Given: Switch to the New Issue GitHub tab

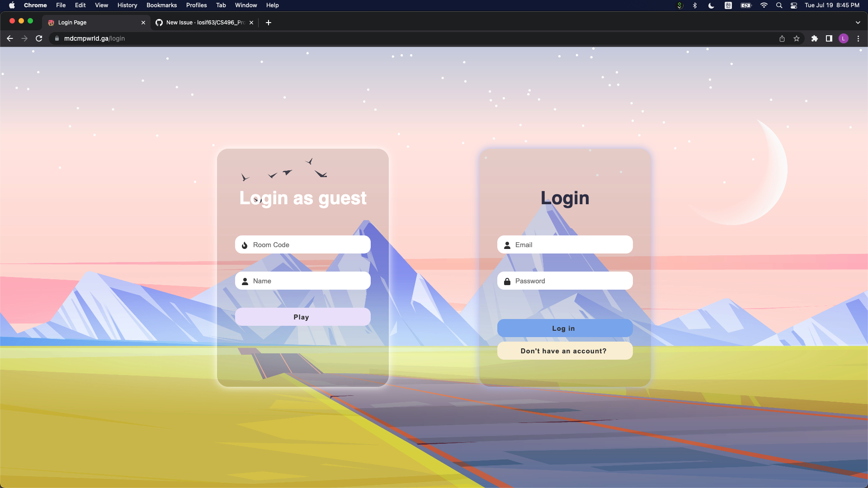Looking at the screenshot, I should pyautogui.click(x=205, y=23).
